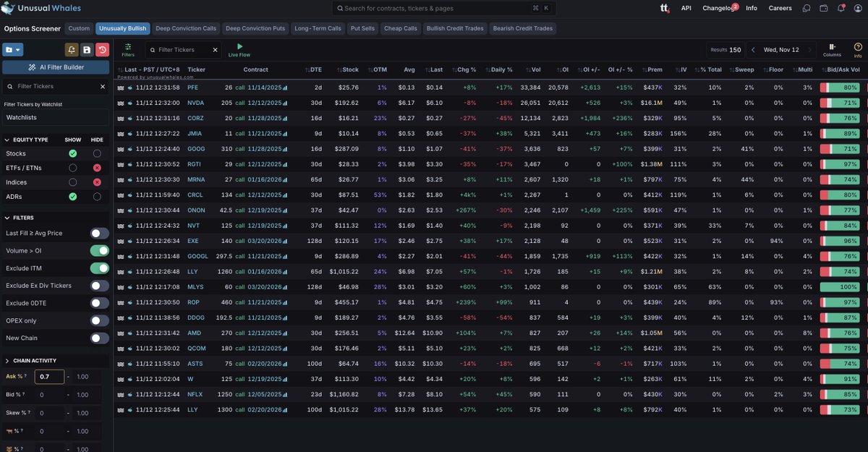The height and width of the screenshot is (452, 868).
Task: Open the Changelog link in header
Action: click(715, 9)
